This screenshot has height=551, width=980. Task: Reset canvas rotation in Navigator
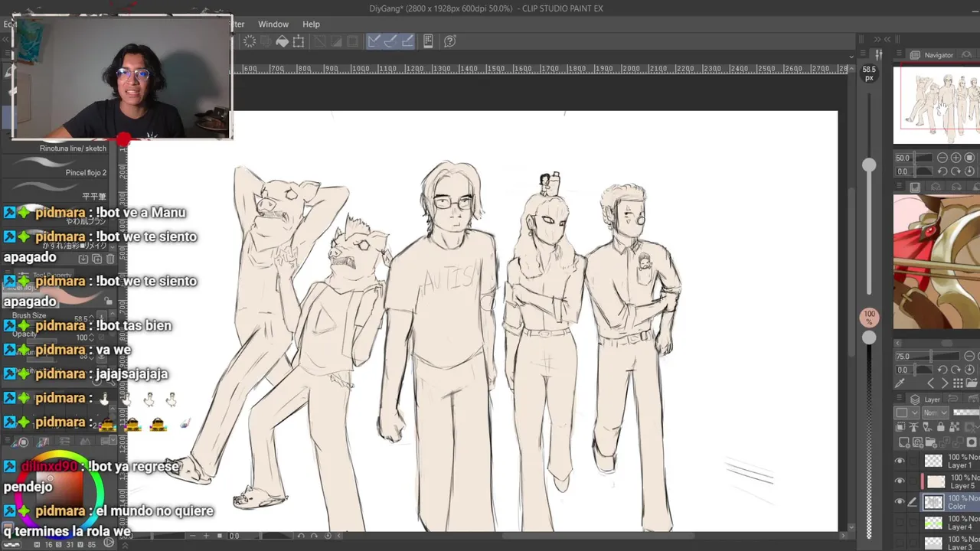pos(969,171)
